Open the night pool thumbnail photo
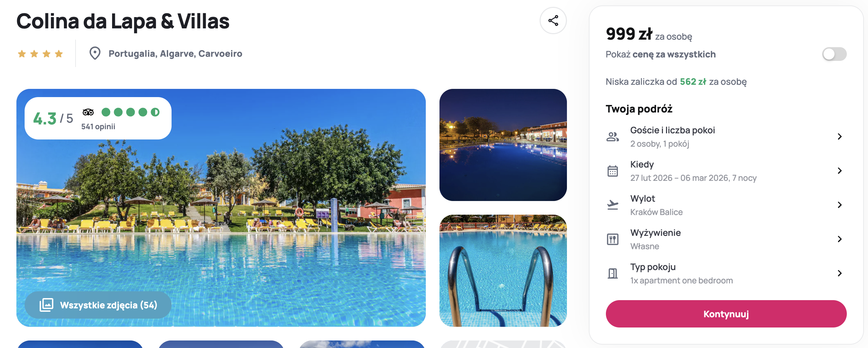 [503, 145]
